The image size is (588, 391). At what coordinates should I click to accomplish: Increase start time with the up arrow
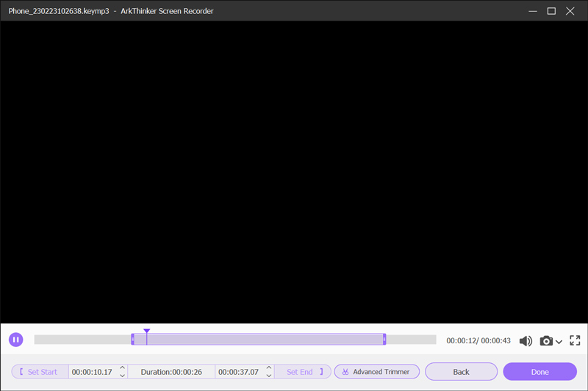pos(122,367)
